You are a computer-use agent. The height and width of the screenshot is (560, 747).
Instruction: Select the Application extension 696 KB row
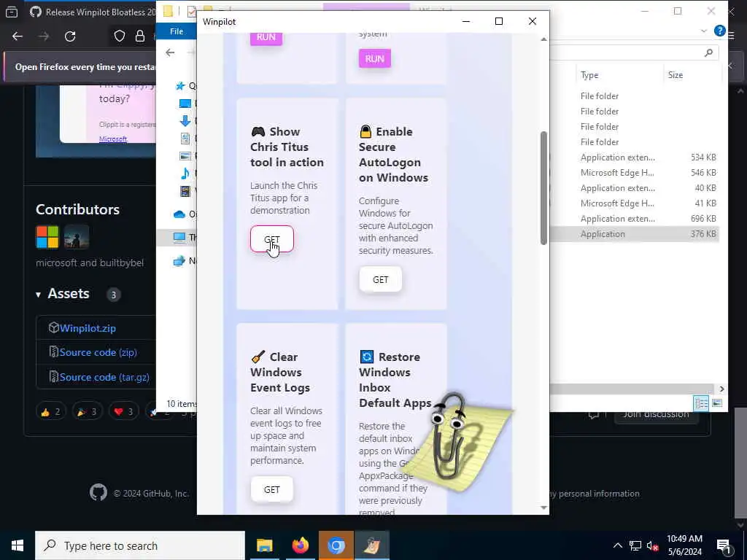[634, 219]
